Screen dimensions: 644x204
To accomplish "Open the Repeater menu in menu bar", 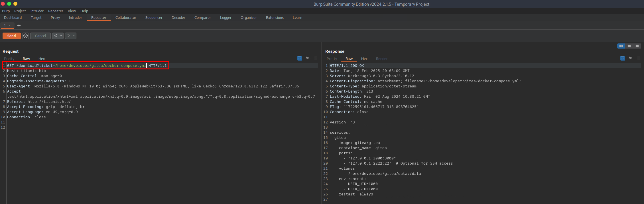I will coord(56,11).
